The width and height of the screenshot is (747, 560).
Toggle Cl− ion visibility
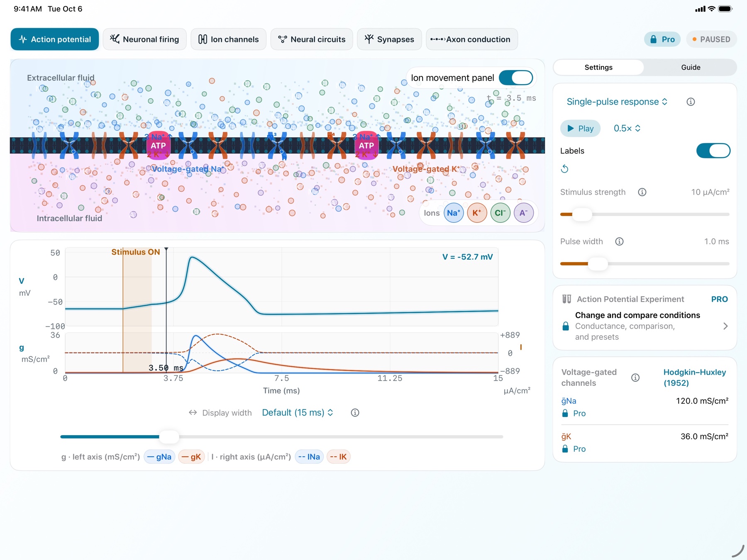(500, 213)
